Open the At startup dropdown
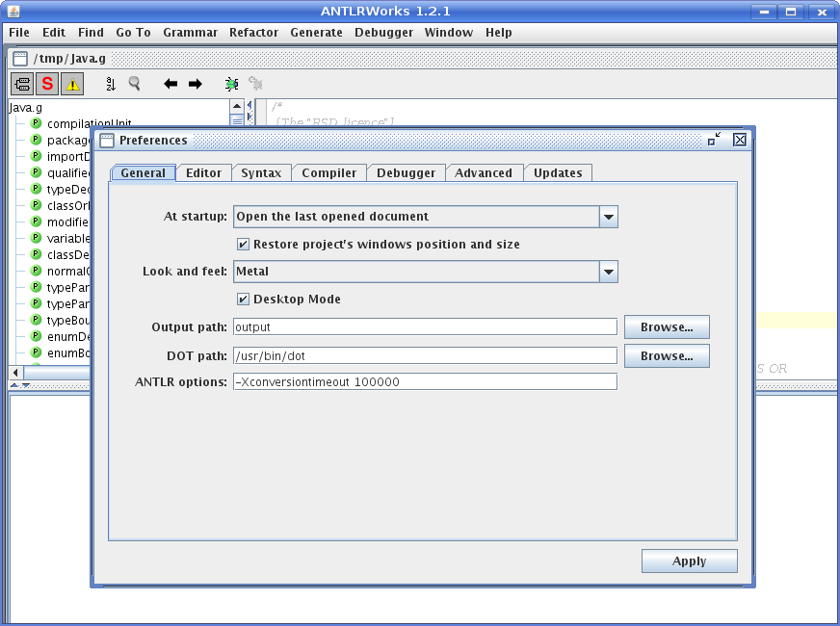The width and height of the screenshot is (840, 626). tap(608, 217)
